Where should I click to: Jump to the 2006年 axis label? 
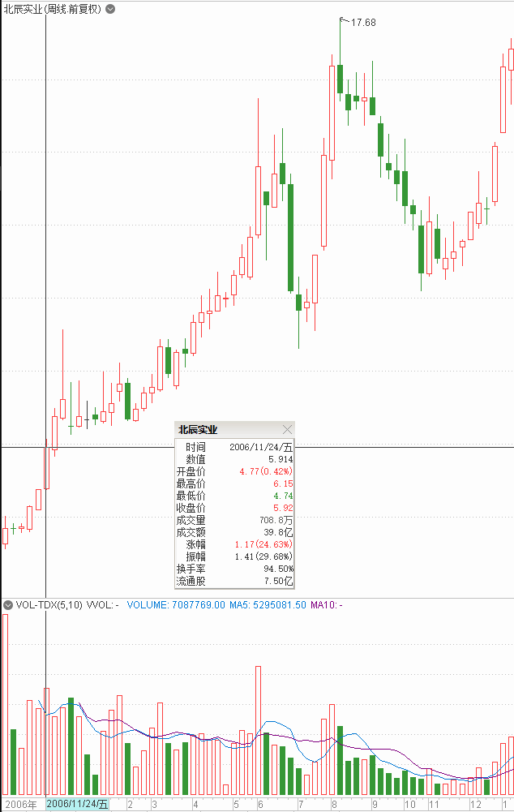point(21,804)
